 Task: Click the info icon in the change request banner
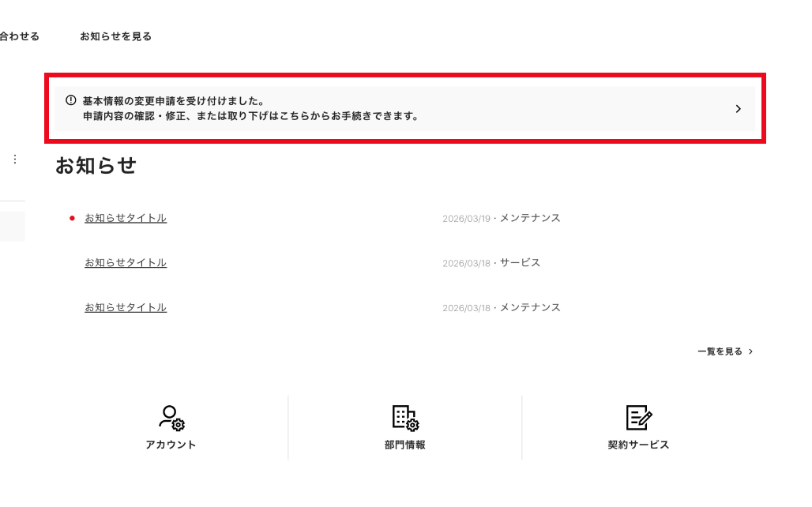click(x=71, y=100)
